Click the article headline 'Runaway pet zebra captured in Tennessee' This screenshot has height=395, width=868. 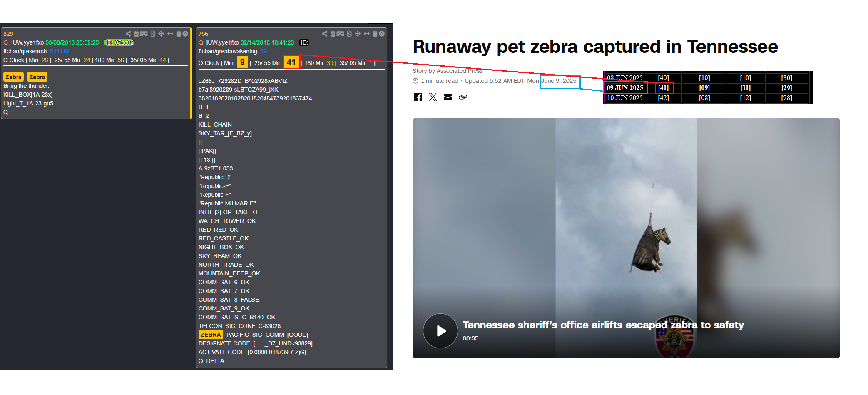click(595, 47)
